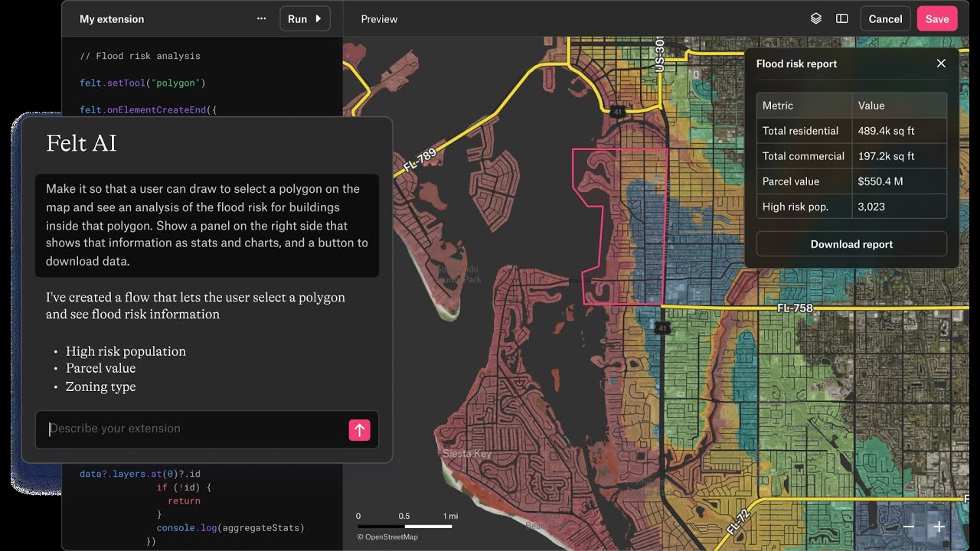This screenshot has height=551, width=980.
Task: Select the US 301 highway label
Action: coord(660,55)
